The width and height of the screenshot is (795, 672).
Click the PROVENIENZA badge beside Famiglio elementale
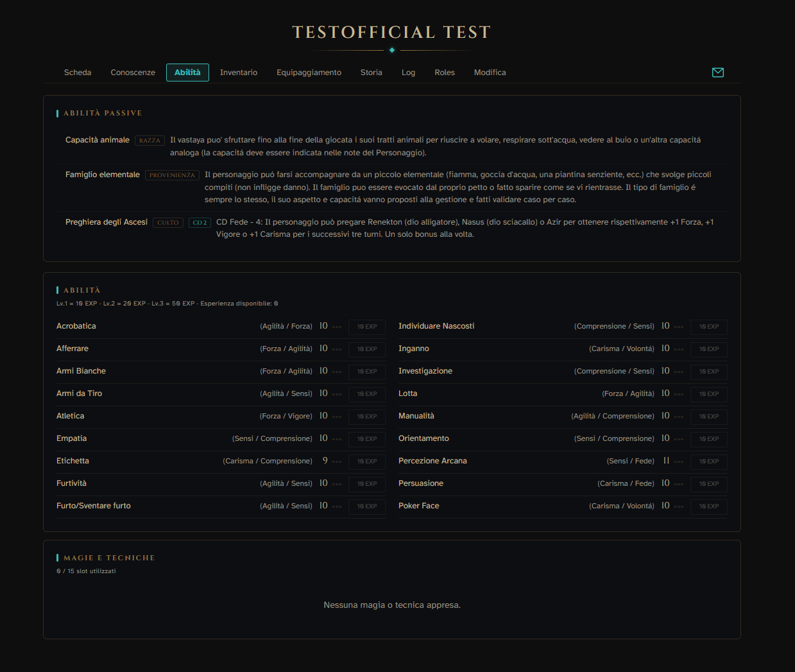[x=172, y=175]
